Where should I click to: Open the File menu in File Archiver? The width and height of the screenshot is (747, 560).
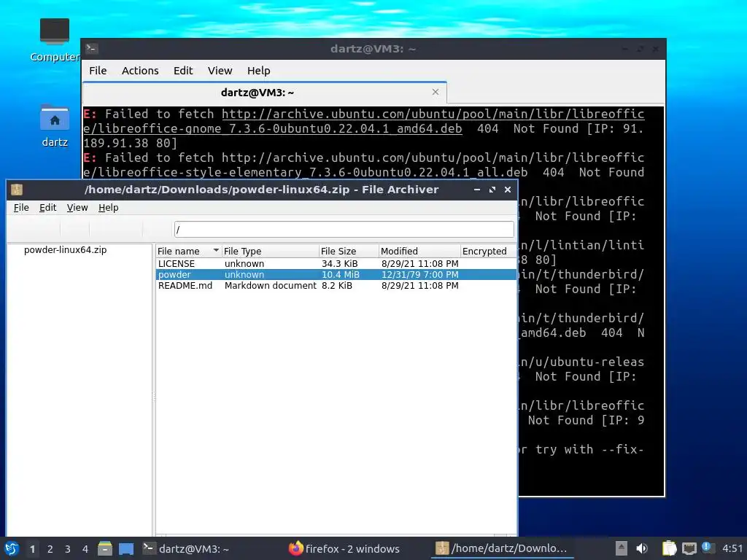click(21, 208)
